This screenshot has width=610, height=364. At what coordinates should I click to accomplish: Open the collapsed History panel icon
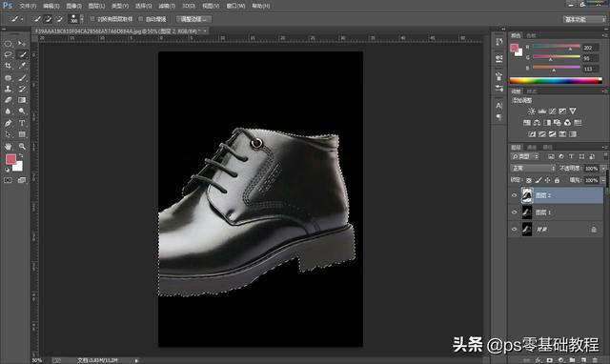pyautogui.click(x=499, y=41)
